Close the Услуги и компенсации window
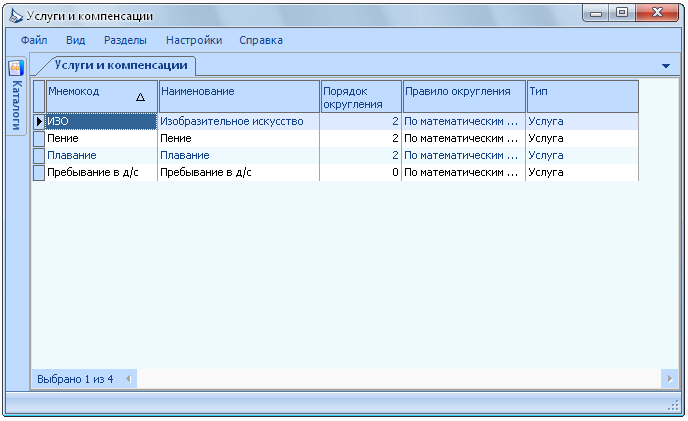 tap(657, 13)
